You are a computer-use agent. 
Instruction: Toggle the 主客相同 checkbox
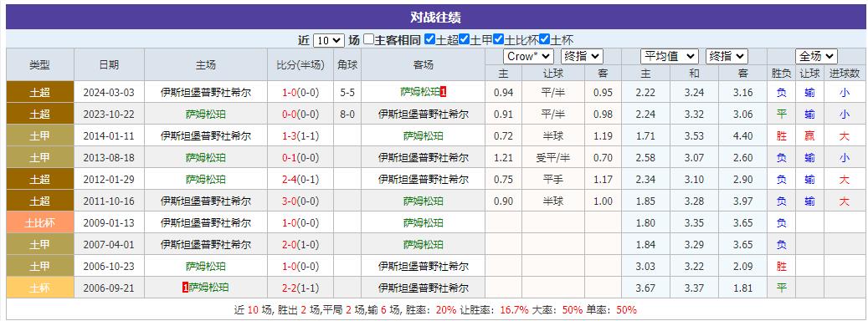368,40
